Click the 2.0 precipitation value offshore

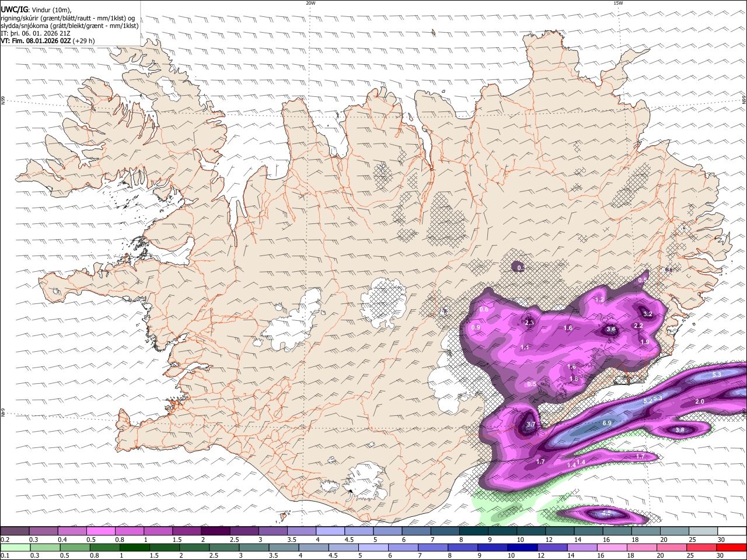[700, 402]
